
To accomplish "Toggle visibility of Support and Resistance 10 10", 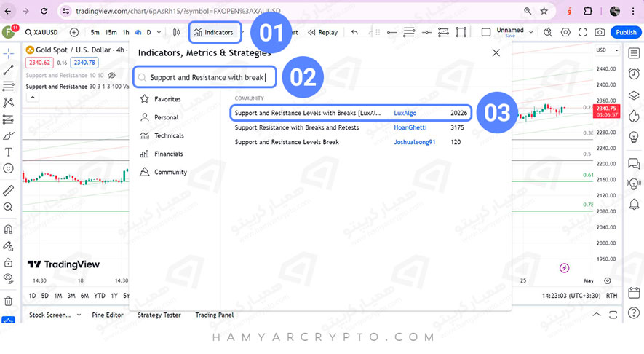I will tap(111, 75).
